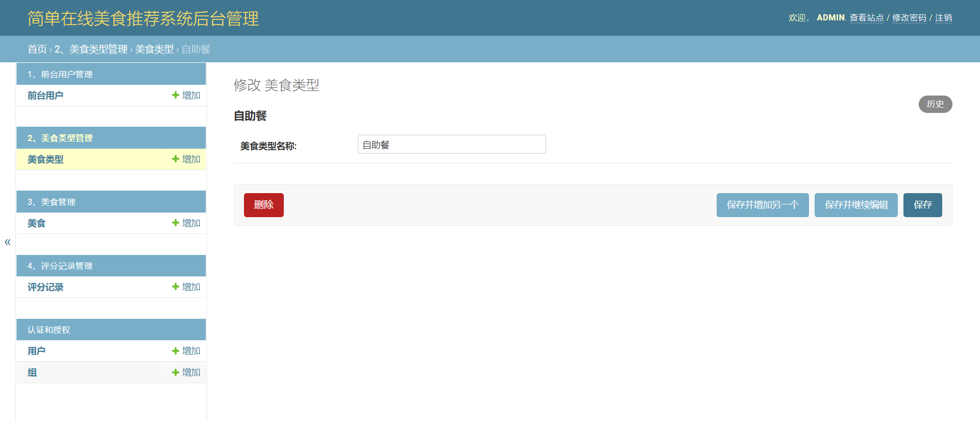
Task: Click the 保存 button
Action: pos(922,205)
